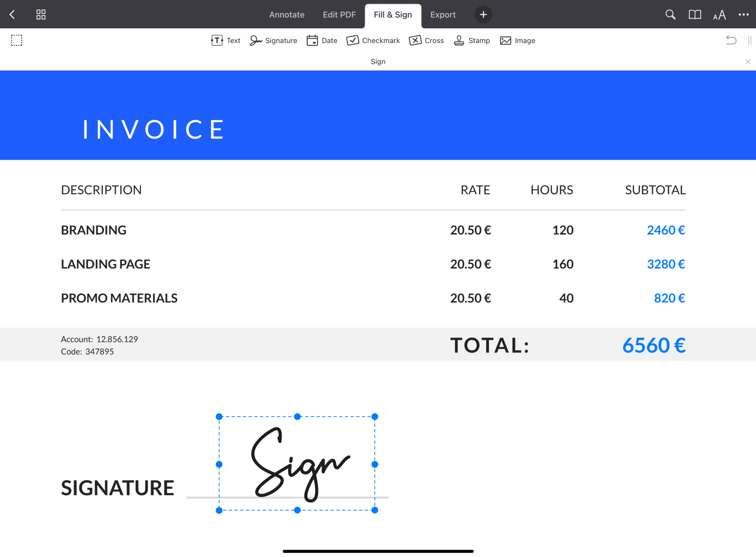Open the more options ellipsis menu

click(743, 15)
